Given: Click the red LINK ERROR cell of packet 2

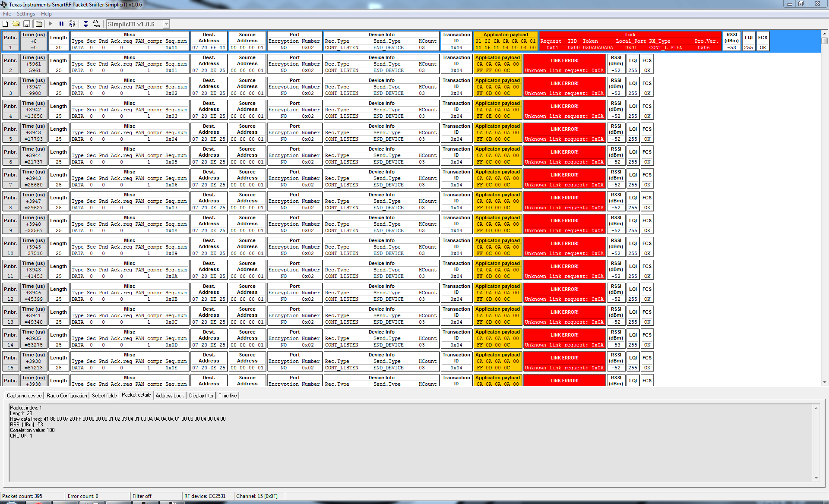Looking at the screenshot, I should coord(564,64).
